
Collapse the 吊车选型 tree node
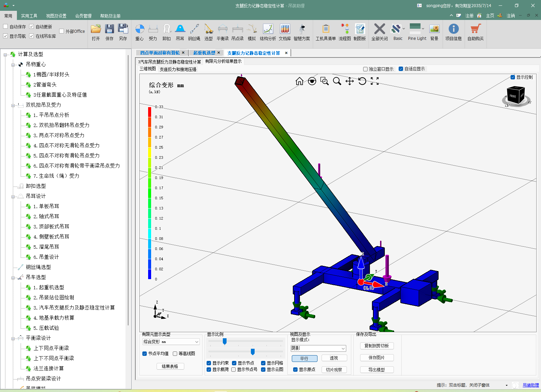pos(13,277)
